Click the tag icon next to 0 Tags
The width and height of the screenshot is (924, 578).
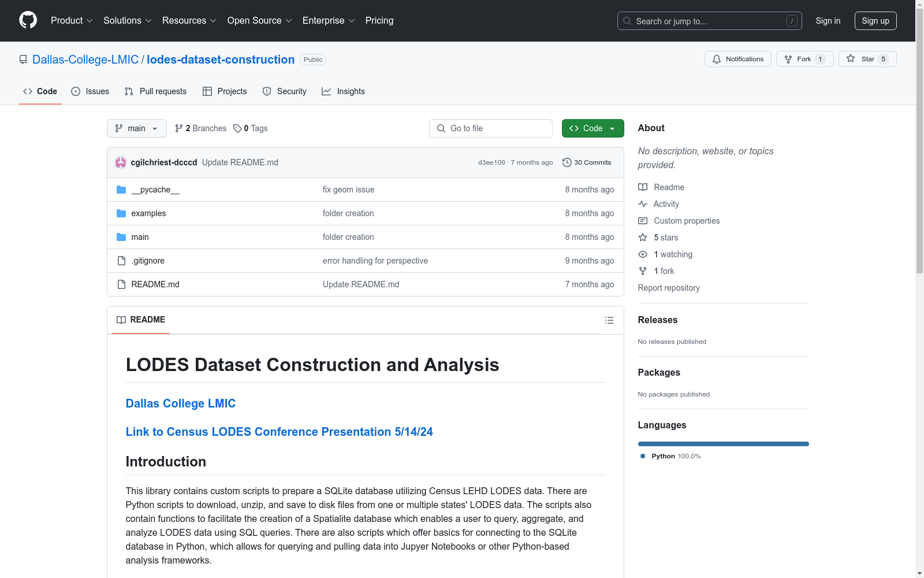coord(237,128)
